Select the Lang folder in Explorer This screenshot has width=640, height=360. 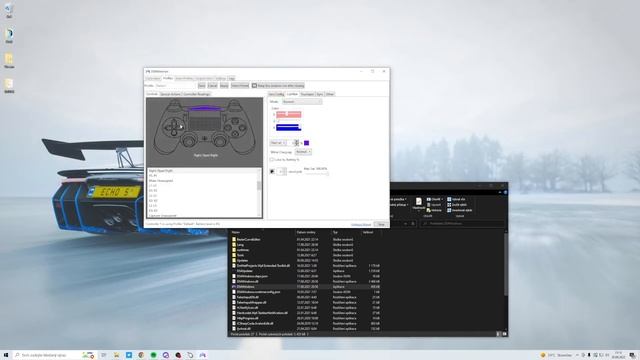click(240, 244)
